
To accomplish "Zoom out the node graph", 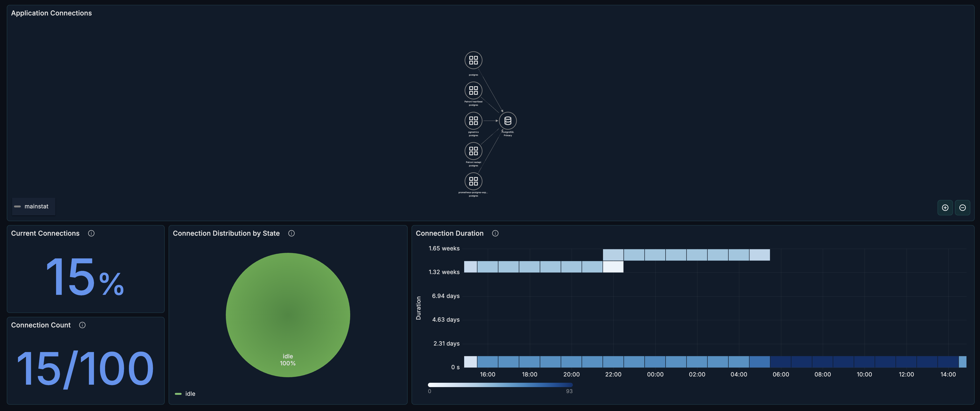I will (963, 207).
